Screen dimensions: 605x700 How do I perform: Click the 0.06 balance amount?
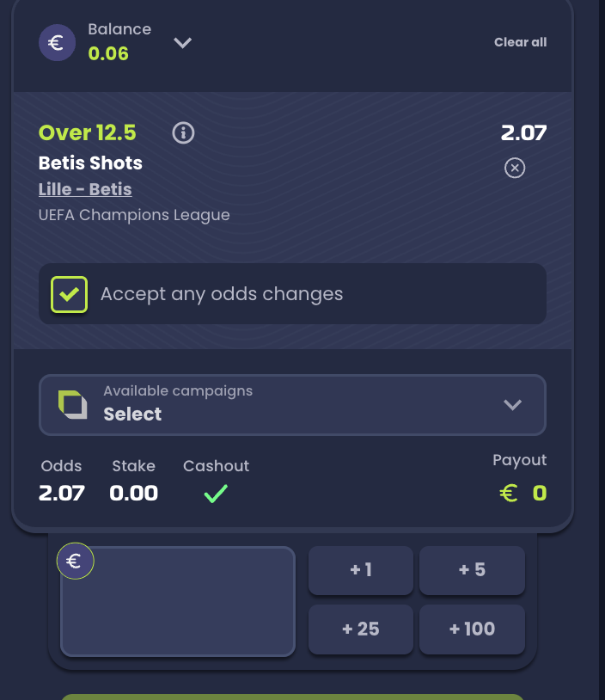click(108, 53)
